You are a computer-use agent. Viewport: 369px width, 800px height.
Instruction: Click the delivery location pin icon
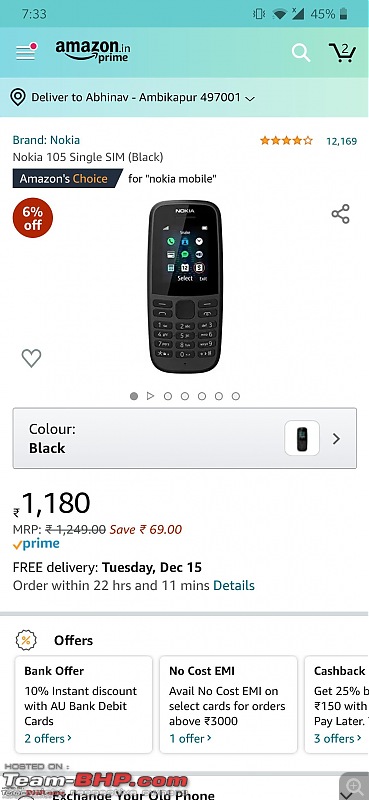tap(18, 97)
